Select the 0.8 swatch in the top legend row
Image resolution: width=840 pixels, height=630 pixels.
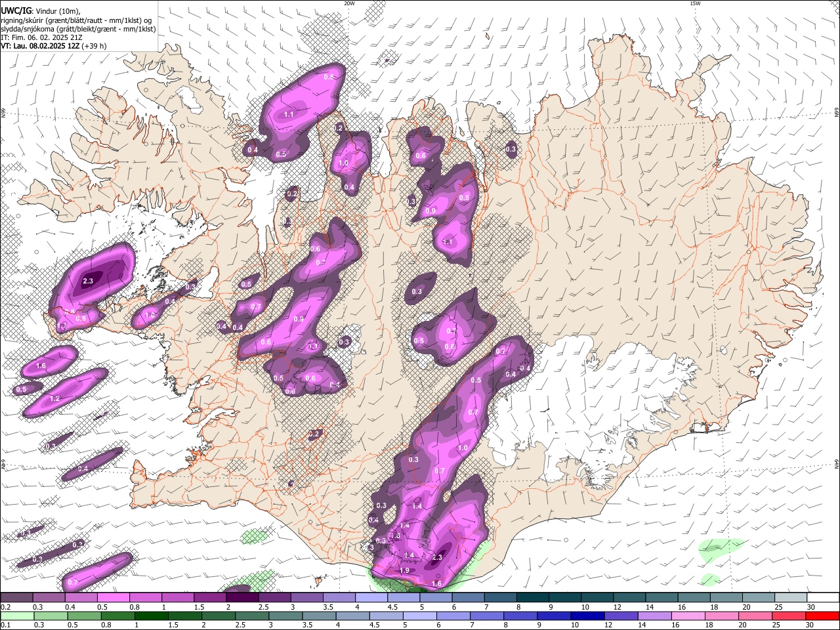coord(145,597)
